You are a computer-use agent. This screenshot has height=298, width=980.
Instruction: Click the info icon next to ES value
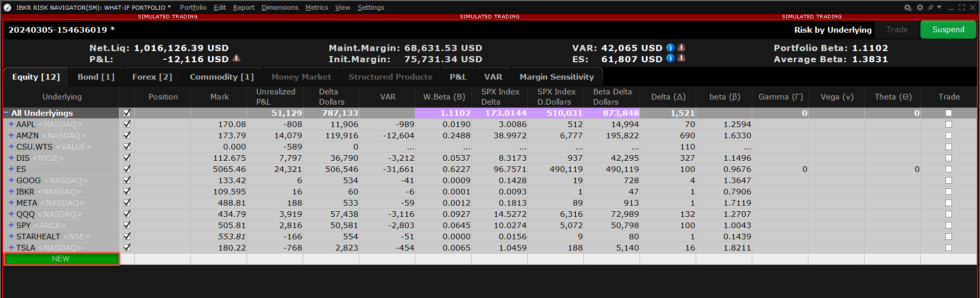pyautogui.click(x=671, y=59)
